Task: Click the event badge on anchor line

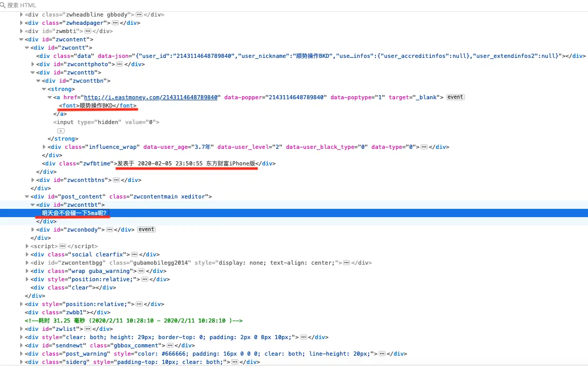Action: click(x=455, y=97)
